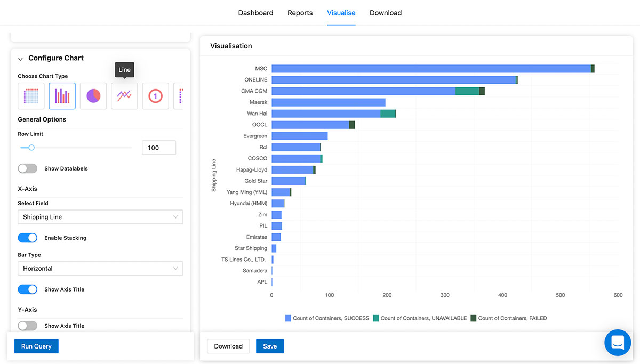The height and width of the screenshot is (364, 640).
Task: Enable Show Datalabels switch
Action: tap(28, 168)
